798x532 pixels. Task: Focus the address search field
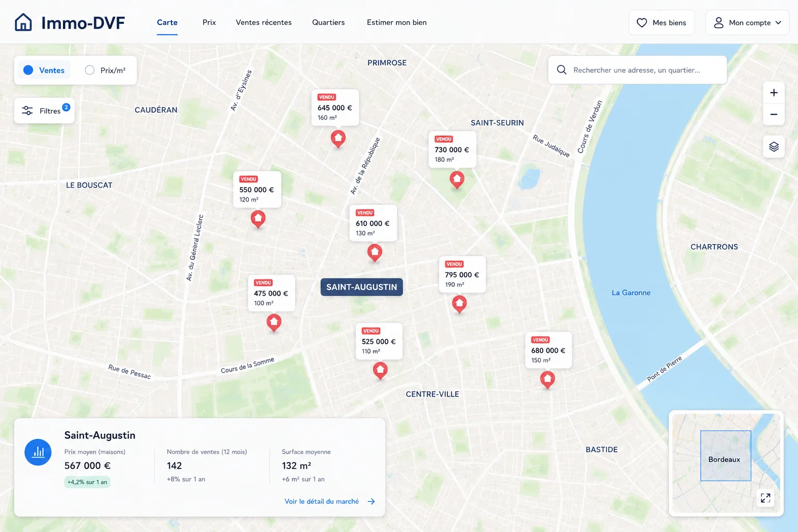[637, 70]
